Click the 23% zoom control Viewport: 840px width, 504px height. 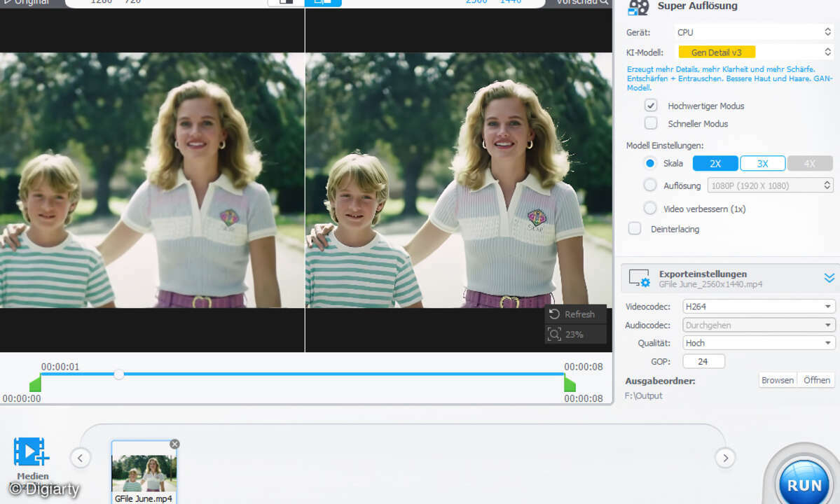pyautogui.click(x=575, y=335)
